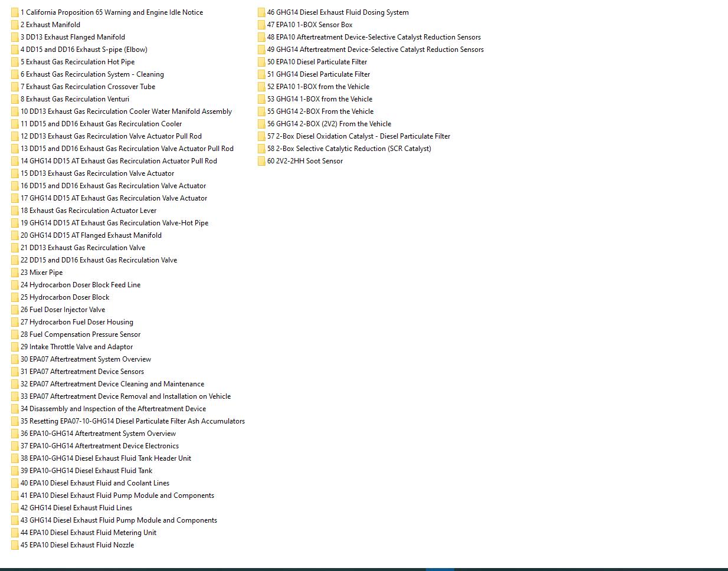Screen dimensions: 728x571
Task: Select '19 GHG14 DD15 AT Exhaust Gas Recirculation Valve-Hot Pipe'
Action: pos(114,223)
